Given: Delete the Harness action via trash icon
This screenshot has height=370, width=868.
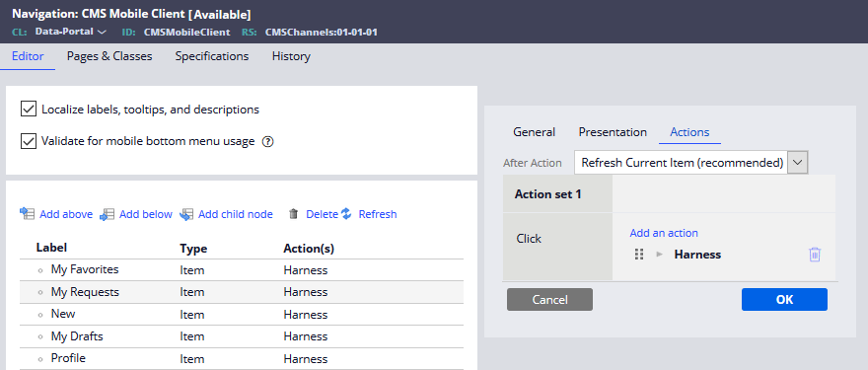Looking at the screenshot, I should pyautogui.click(x=815, y=255).
